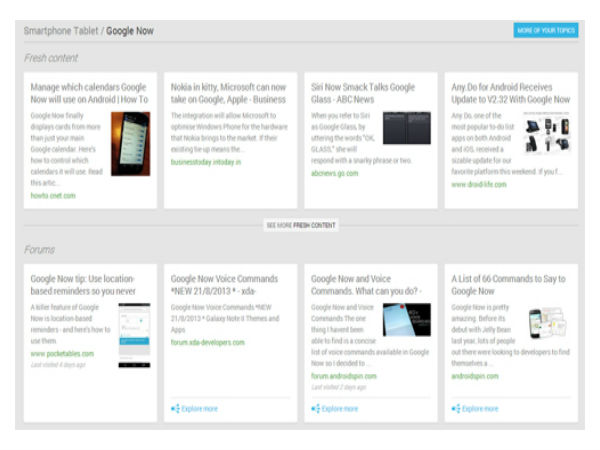Image resolution: width=600 pixels, height=450 pixels.
Task: Click the More Of Your Topics button
Action: [546, 30]
